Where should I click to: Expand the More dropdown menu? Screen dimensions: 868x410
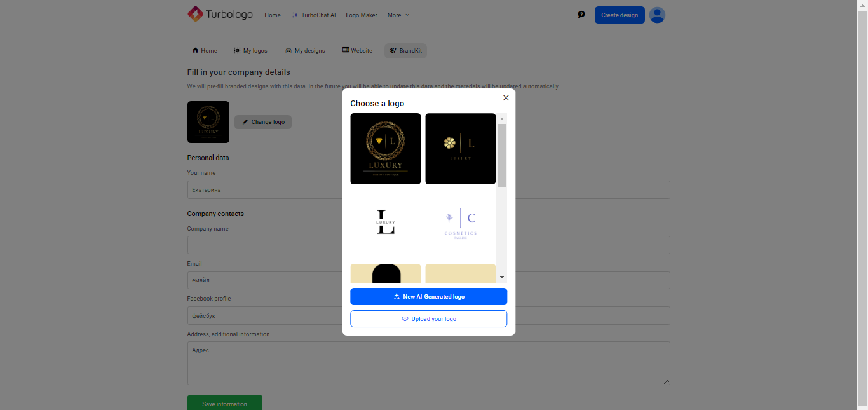(x=398, y=15)
